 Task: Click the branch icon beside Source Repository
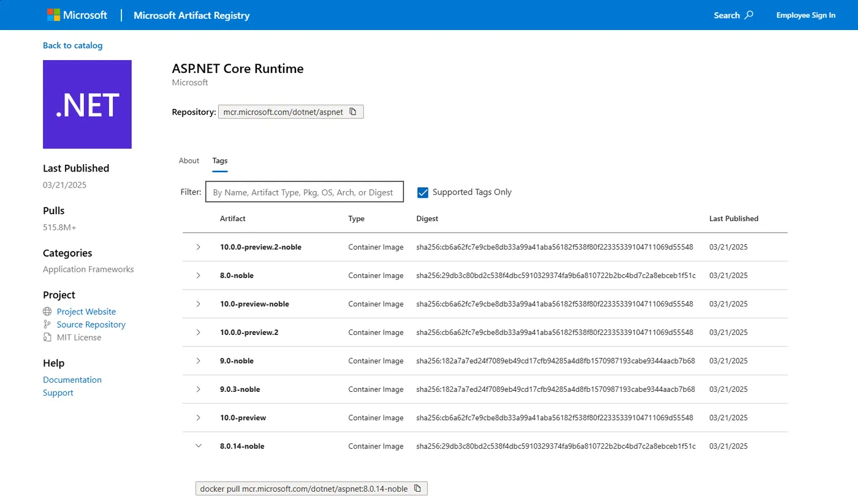click(x=47, y=324)
